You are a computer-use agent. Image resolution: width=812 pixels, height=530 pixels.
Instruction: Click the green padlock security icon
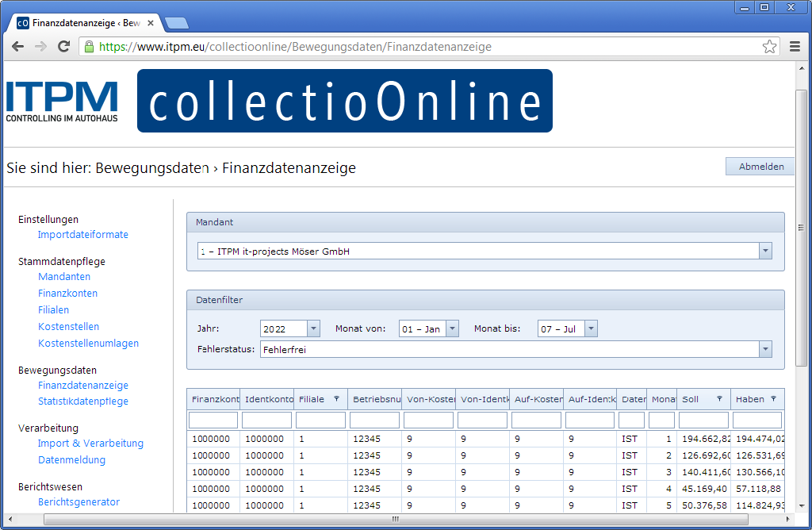click(x=89, y=47)
